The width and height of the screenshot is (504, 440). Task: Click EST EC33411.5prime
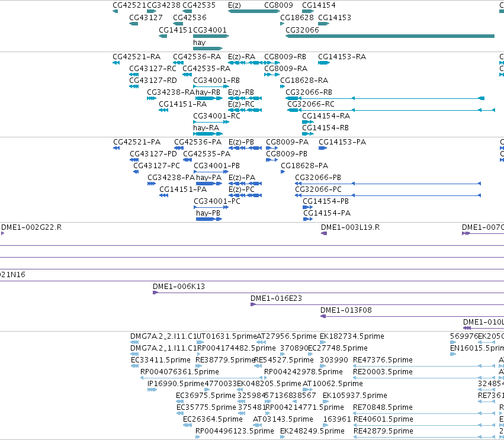coord(160,360)
